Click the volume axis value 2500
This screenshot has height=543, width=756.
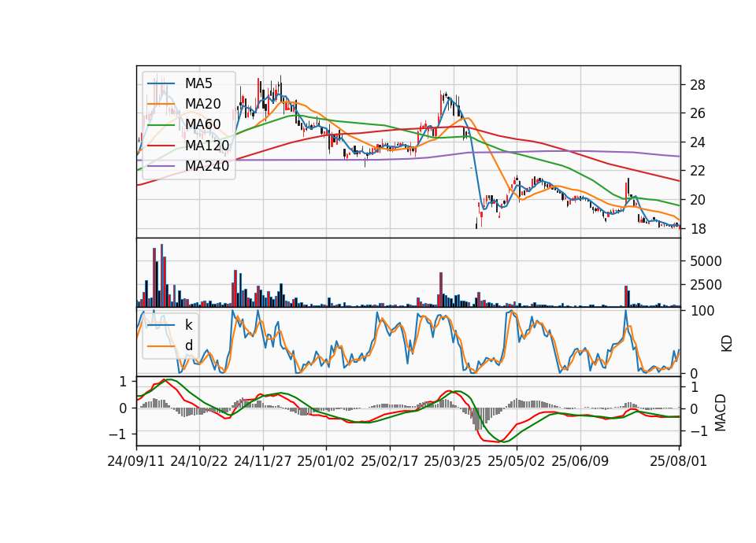coord(706,285)
